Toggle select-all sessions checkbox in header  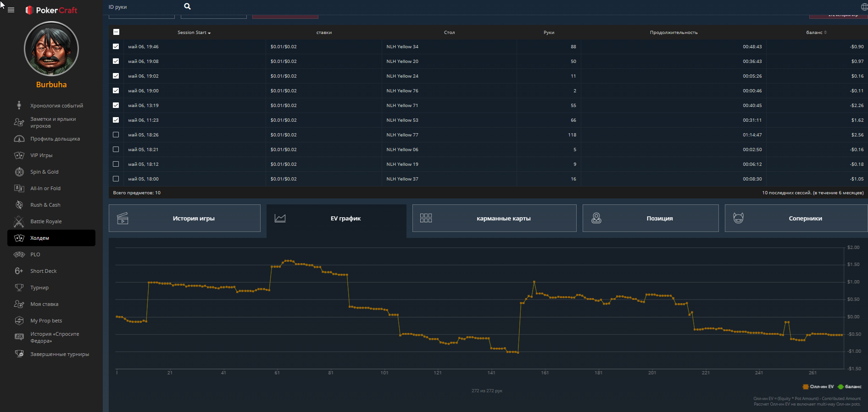(116, 32)
